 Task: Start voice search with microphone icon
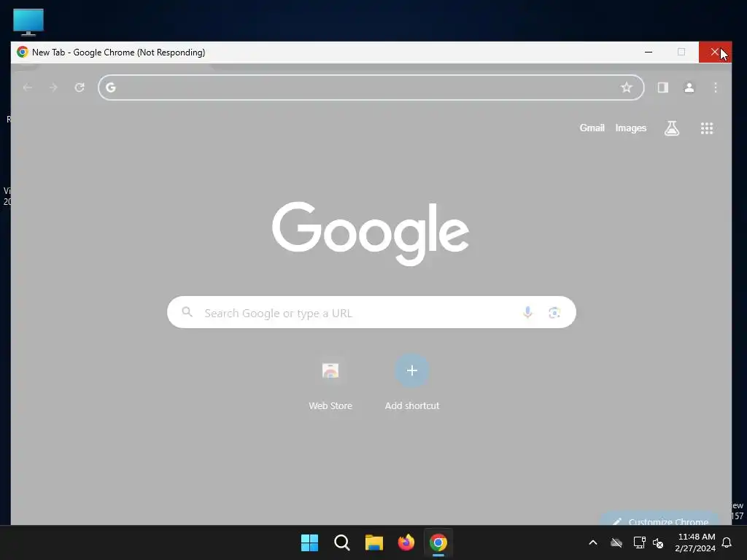coord(527,312)
